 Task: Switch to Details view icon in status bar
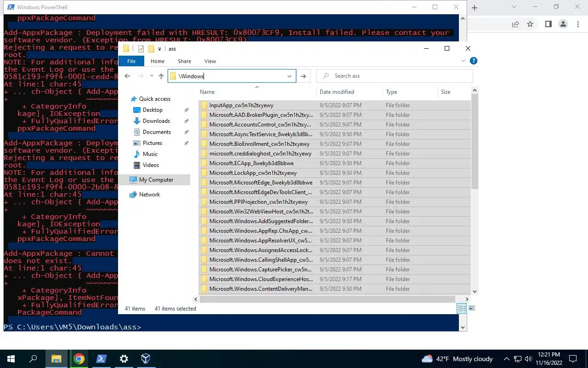point(462,309)
